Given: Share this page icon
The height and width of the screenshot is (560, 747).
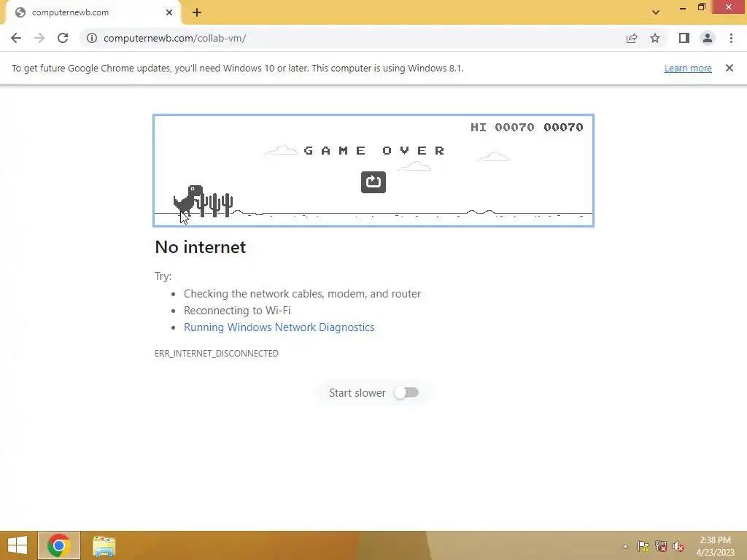Looking at the screenshot, I should point(632,38).
